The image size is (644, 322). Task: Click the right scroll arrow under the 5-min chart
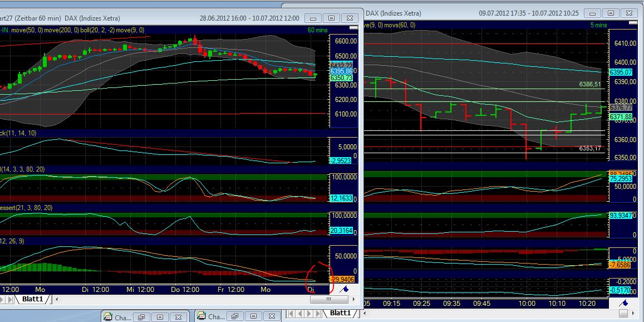632,312
